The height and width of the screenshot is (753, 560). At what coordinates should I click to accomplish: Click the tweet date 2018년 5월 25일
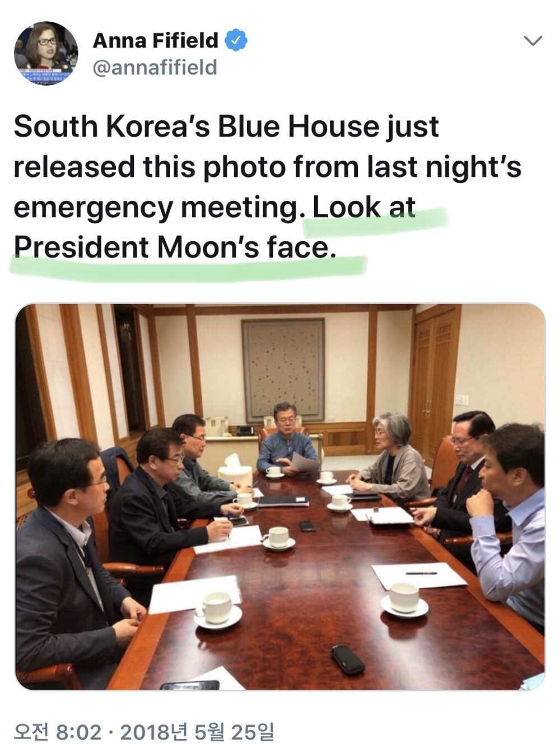197,732
